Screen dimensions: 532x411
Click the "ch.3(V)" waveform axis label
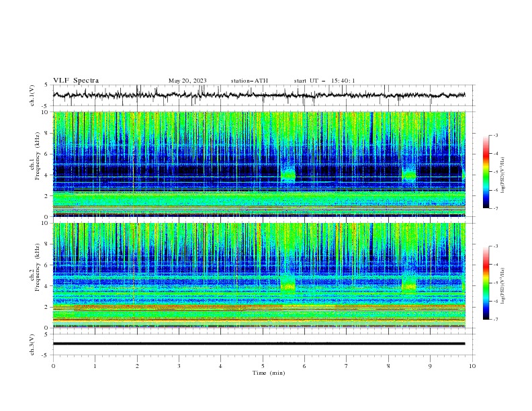[x=32, y=345]
